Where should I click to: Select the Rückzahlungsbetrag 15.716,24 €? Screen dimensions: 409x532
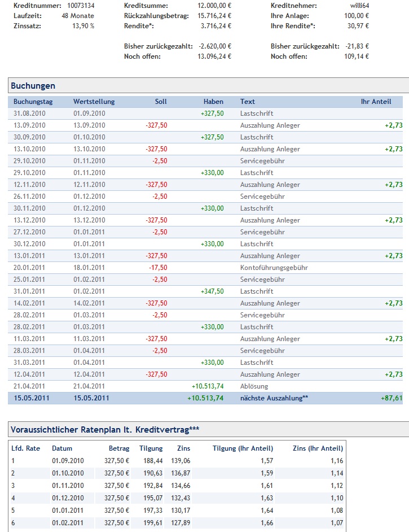coord(214,16)
